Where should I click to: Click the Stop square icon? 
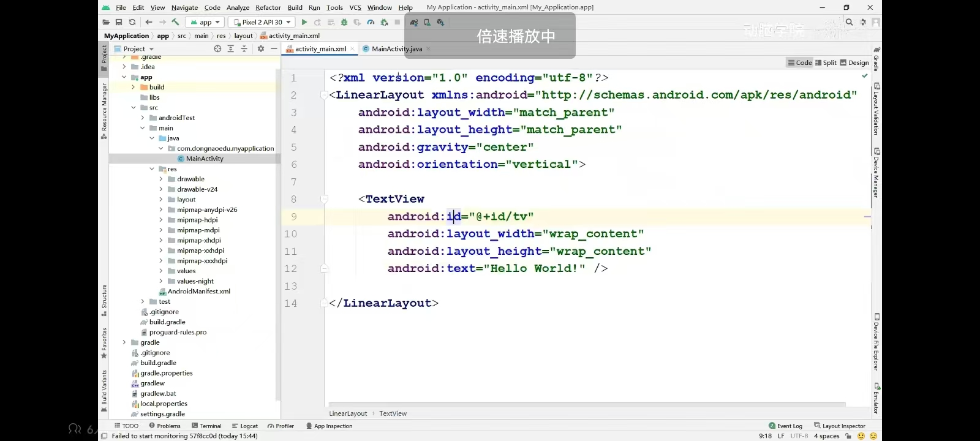tap(398, 22)
